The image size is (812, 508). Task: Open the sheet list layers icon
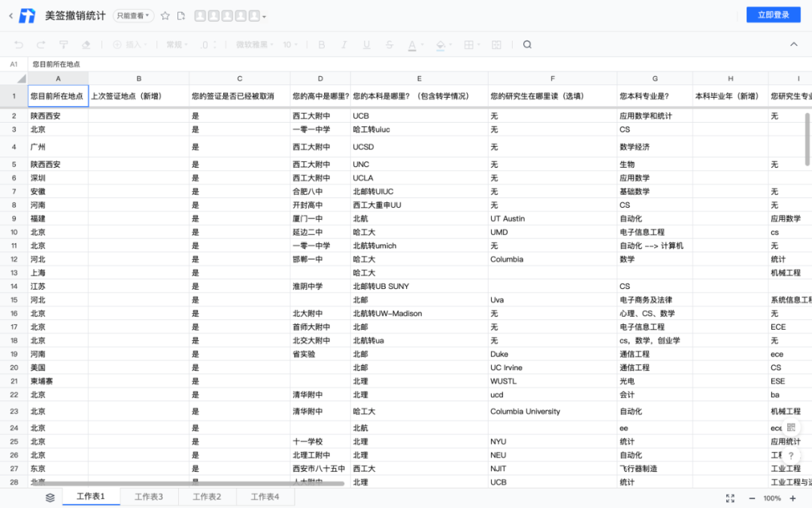point(50,497)
